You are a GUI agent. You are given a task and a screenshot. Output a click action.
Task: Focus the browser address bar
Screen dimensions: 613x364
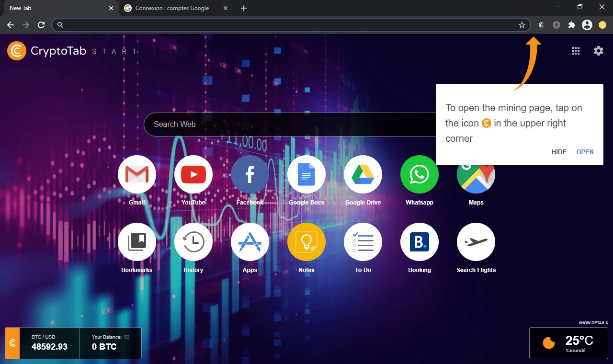[x=291, y=25]
